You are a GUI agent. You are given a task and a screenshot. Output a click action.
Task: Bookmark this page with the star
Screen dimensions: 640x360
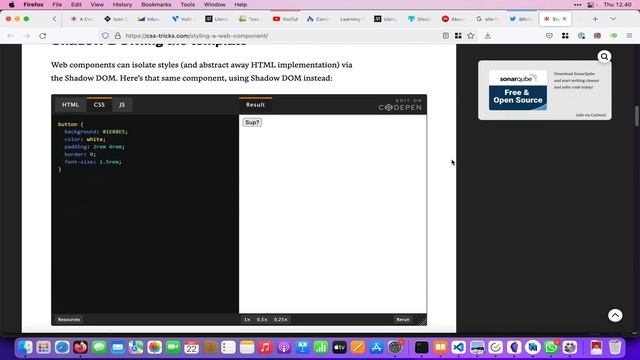(x=471, y=36)
